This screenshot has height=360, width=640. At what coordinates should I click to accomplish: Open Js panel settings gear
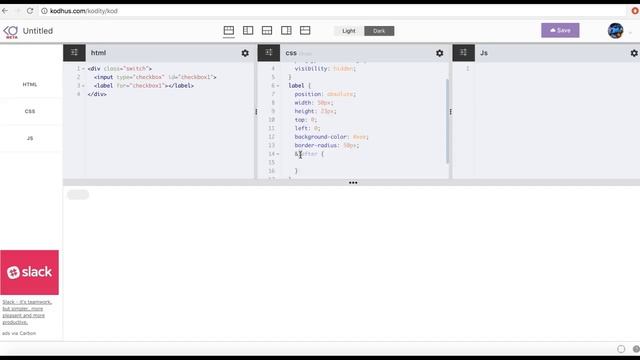(634, 53)
